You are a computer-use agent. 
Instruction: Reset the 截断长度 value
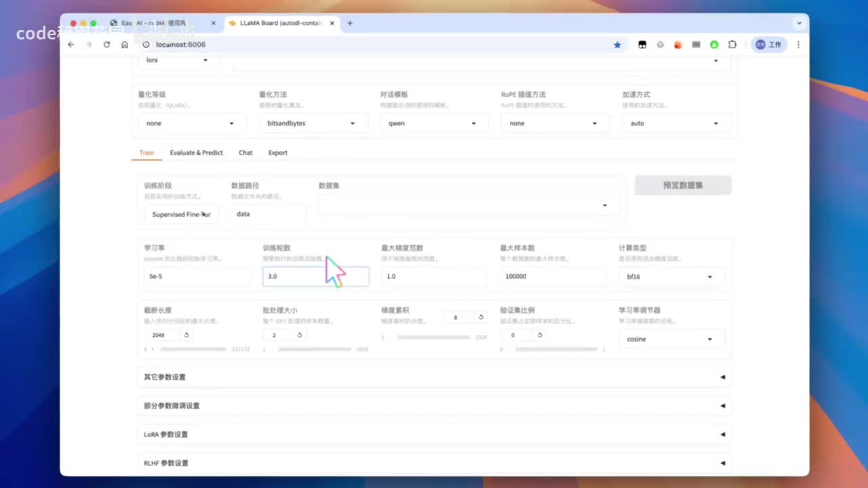186,335
